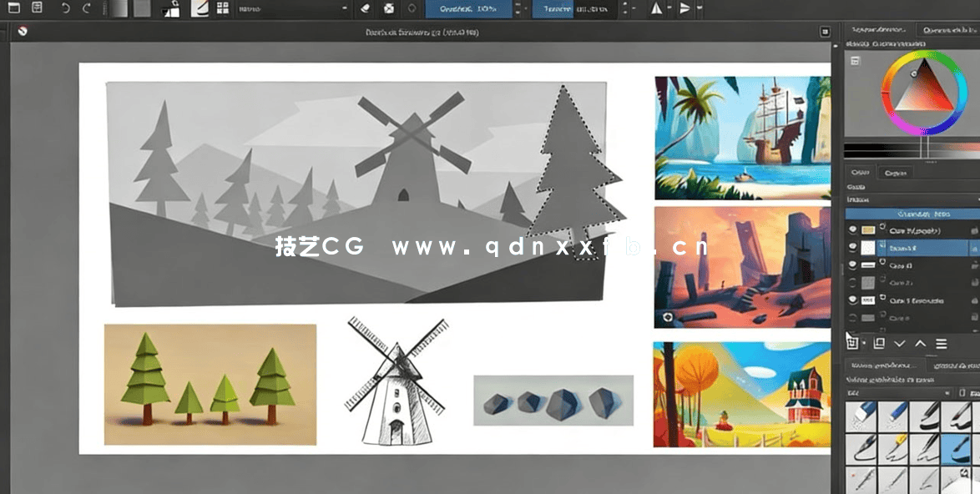
Task: Click Move Layer Down arrow in Layers panel
Action: (x=900, y=343)
